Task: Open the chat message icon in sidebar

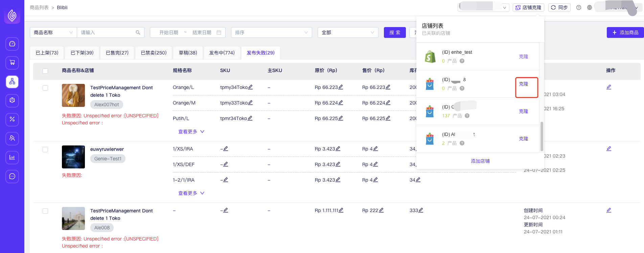Action: point(12,176)
